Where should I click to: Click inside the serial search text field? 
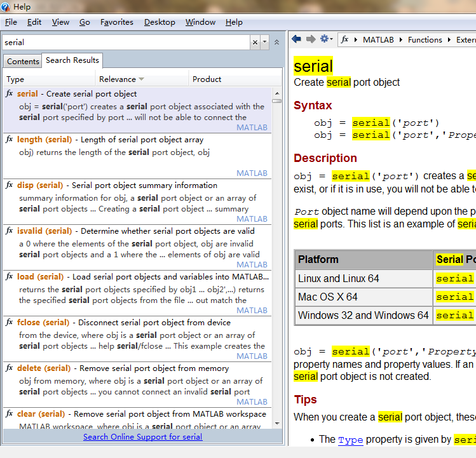click(x=127, y=43)
